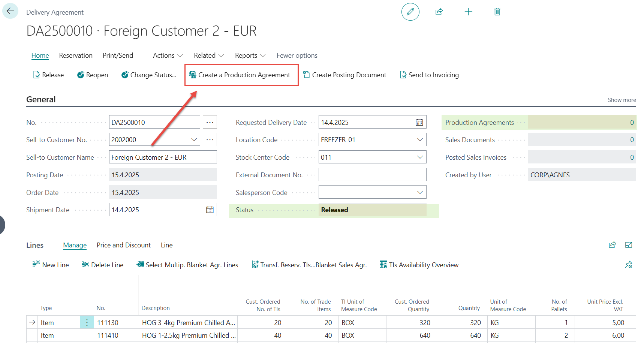Click the pin icon in Lines toolbar
Viewport: 644px width, 343px height.
click(628, 265)
